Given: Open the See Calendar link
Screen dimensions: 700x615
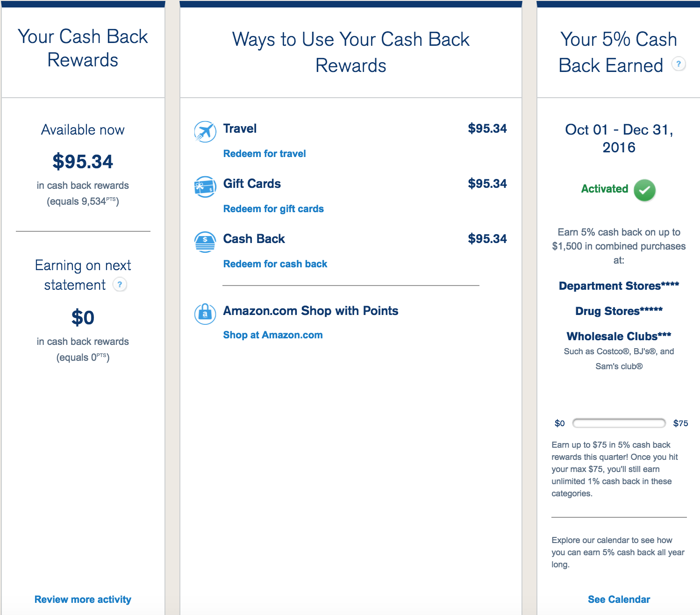Looking at the screenshot, I should pyautogui.click(x=619, y=600).
